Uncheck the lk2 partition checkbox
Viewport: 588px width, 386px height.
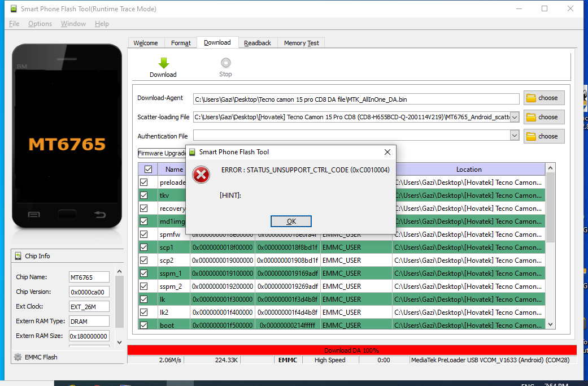pos(143,312)
